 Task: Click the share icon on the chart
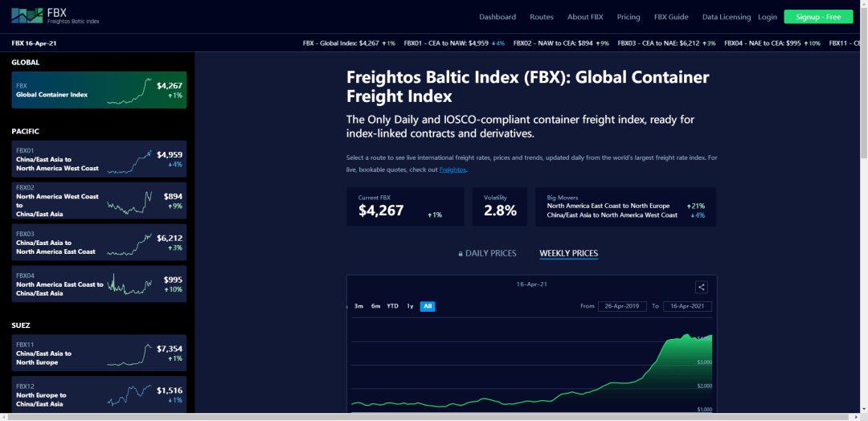pos(702,287)
